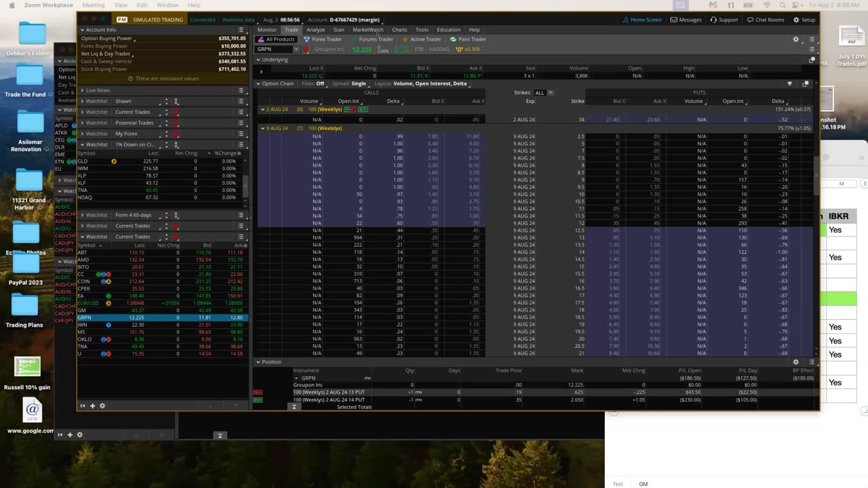
Task: Open Chat Rooms in header
Action: point(765,20)
